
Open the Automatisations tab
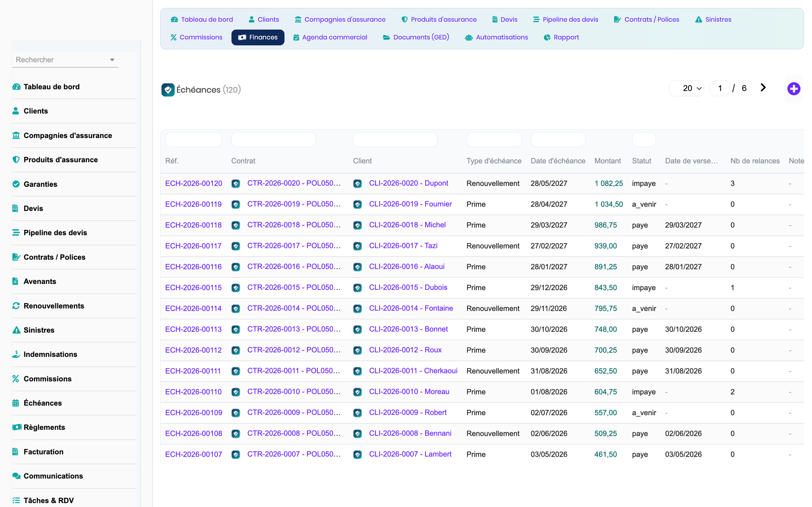click(497, 38)
